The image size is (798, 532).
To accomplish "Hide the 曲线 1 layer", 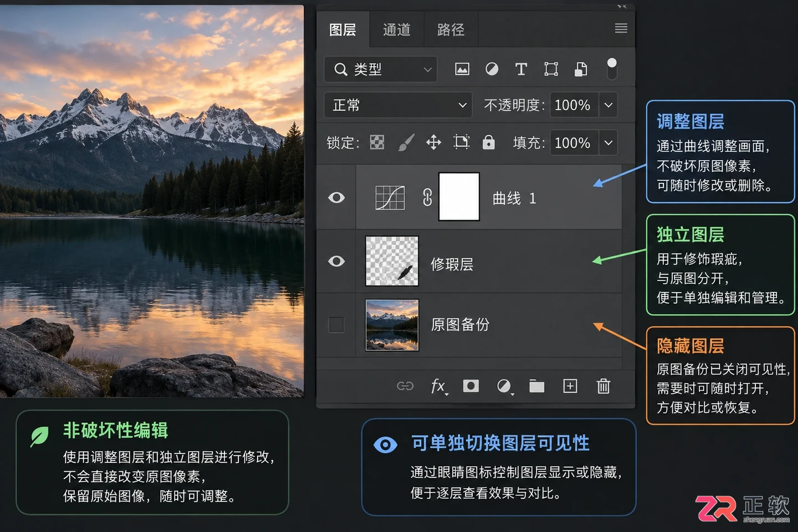I will (336, 197).
